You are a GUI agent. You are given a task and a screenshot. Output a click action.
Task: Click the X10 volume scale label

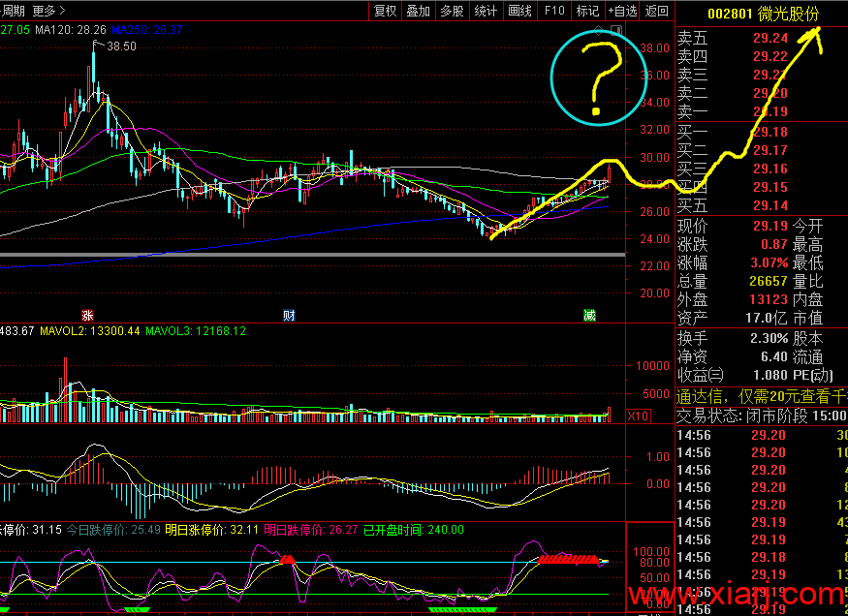(638, 416)
